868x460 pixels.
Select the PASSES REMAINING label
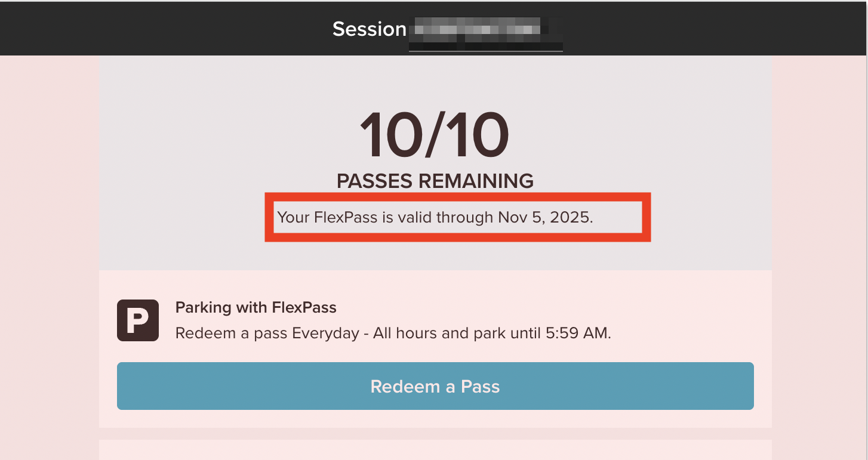click(x=435, y=181)
